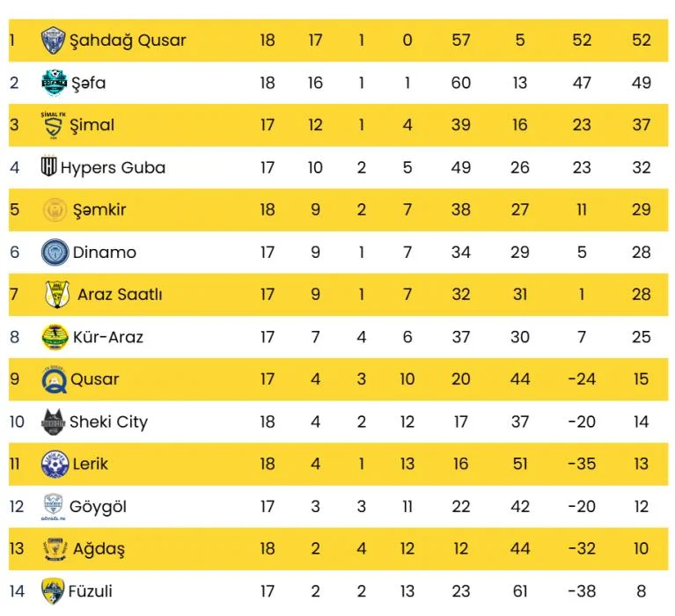675x616 pixels.
Task: Click the Füzuli shield logo
Action: click(x=53, y=591)
